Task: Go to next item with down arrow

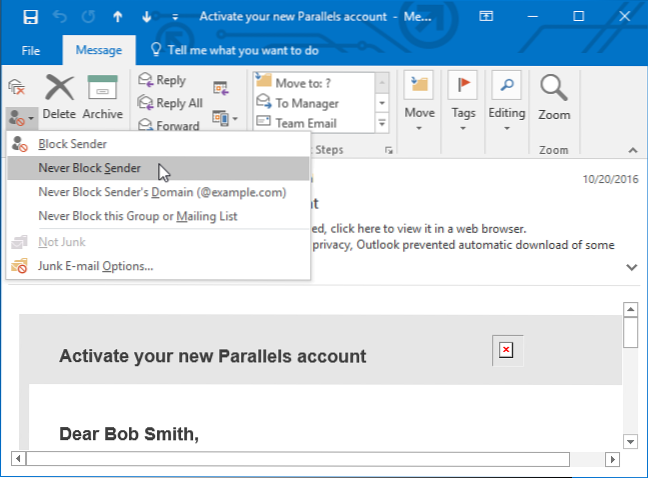Action: coord(147,17)
